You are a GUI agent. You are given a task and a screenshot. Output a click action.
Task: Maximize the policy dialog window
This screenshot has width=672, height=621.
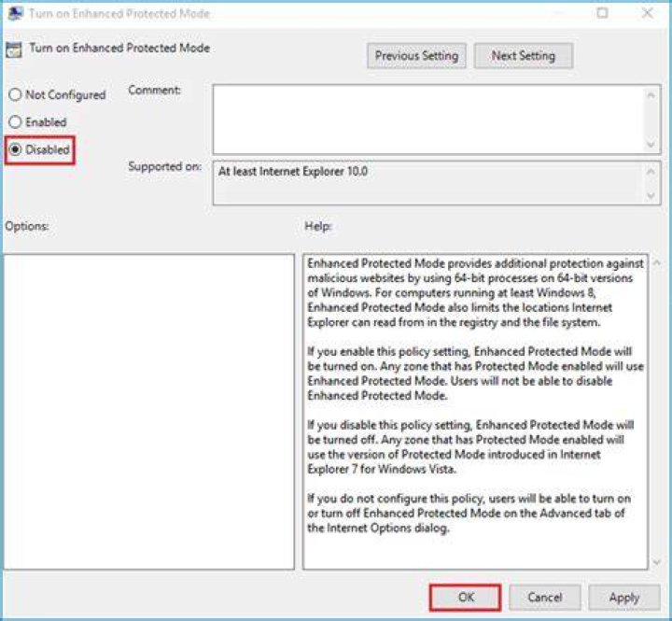(602, 13)
